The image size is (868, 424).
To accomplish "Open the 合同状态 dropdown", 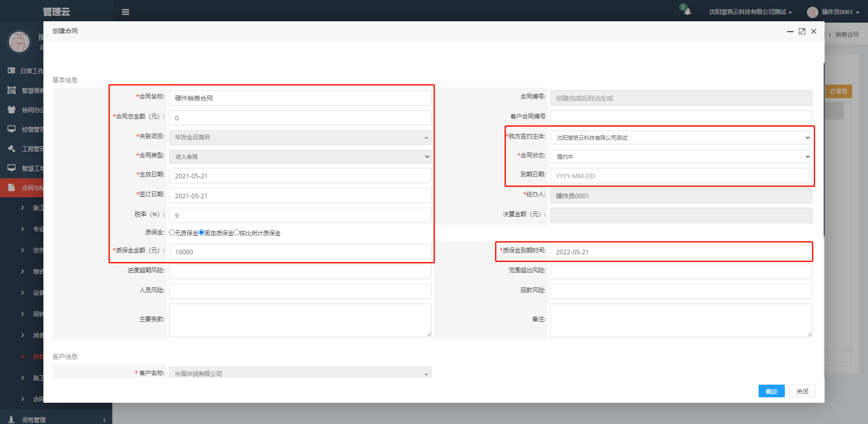I will coord(681,157).
